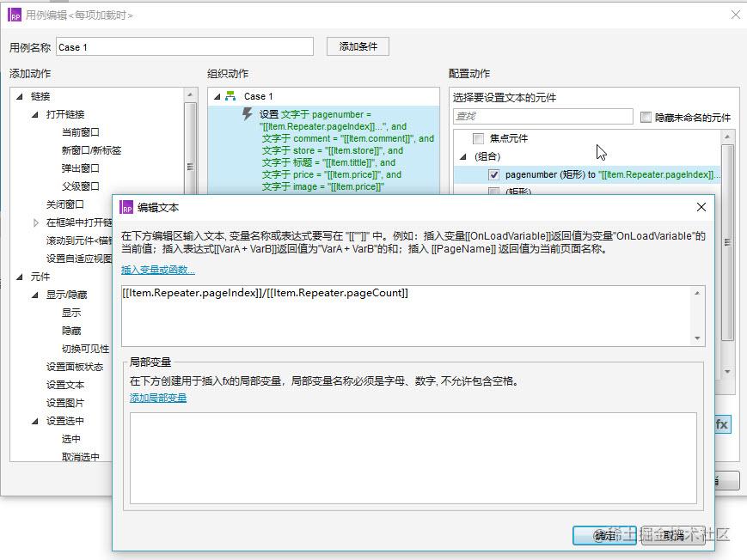Select the 显示 action

71,313
